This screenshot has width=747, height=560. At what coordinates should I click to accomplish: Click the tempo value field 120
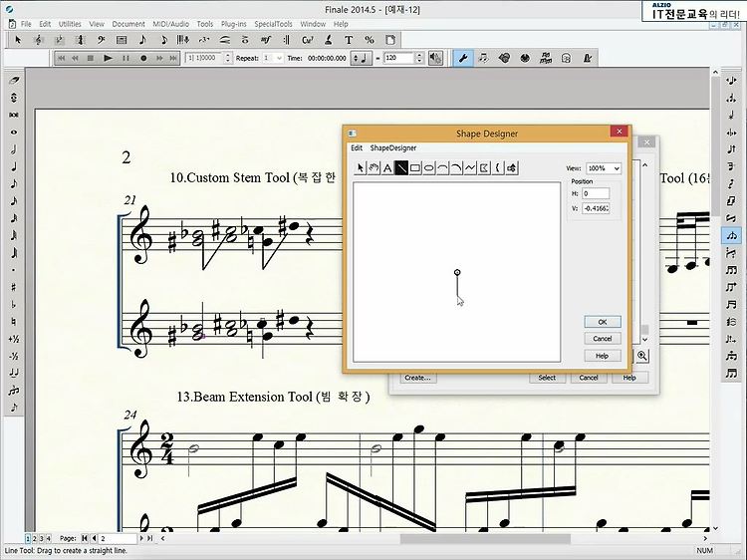click(398, 58)
